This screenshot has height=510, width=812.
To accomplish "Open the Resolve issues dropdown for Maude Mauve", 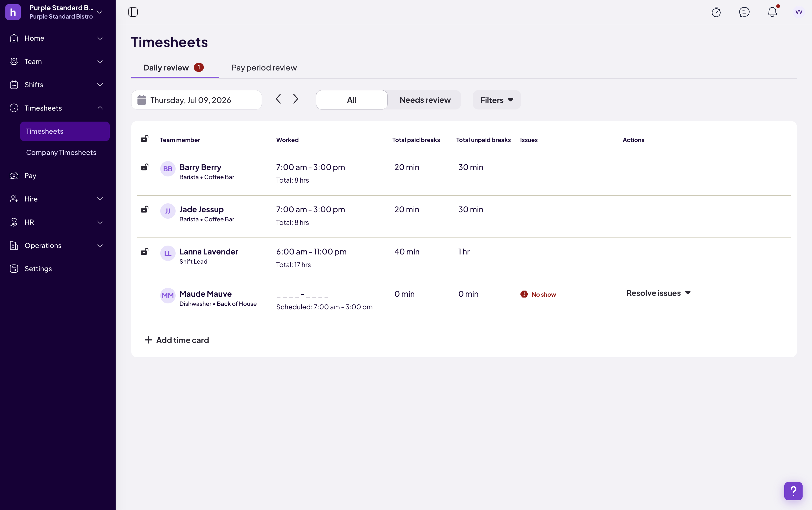I will (x=659, y=293).
